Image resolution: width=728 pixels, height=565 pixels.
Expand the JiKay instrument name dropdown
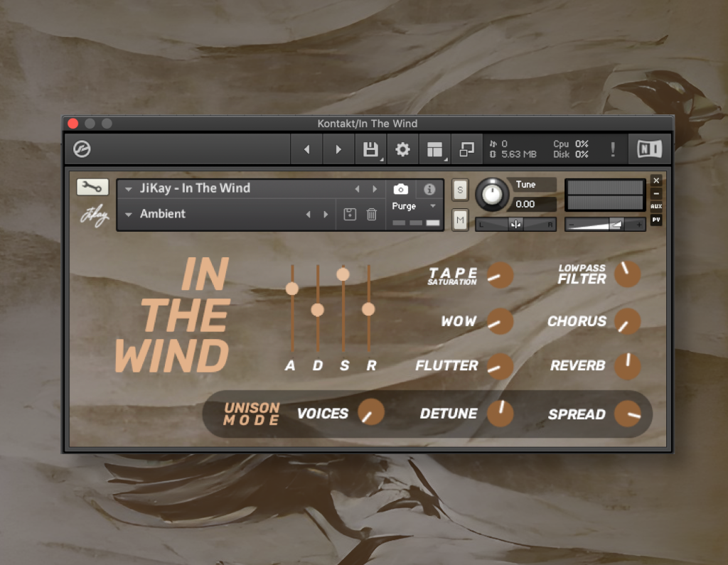coord(129,189)
